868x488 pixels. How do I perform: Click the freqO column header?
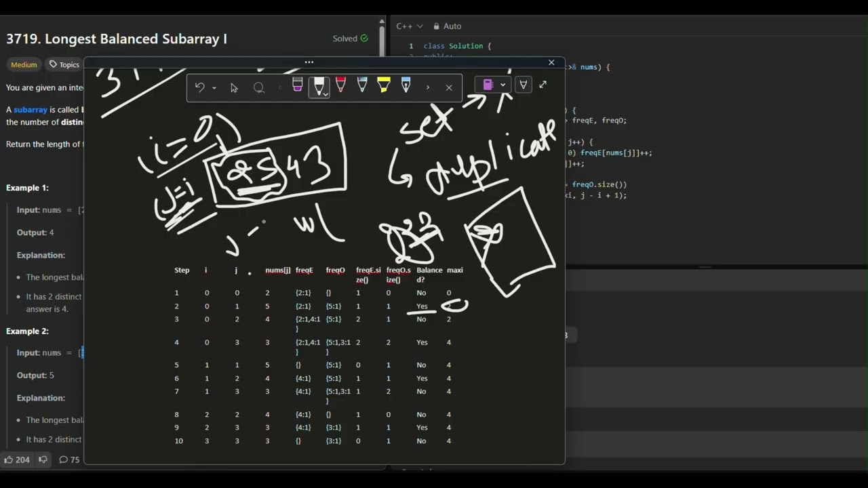click(x=335, y=270)
